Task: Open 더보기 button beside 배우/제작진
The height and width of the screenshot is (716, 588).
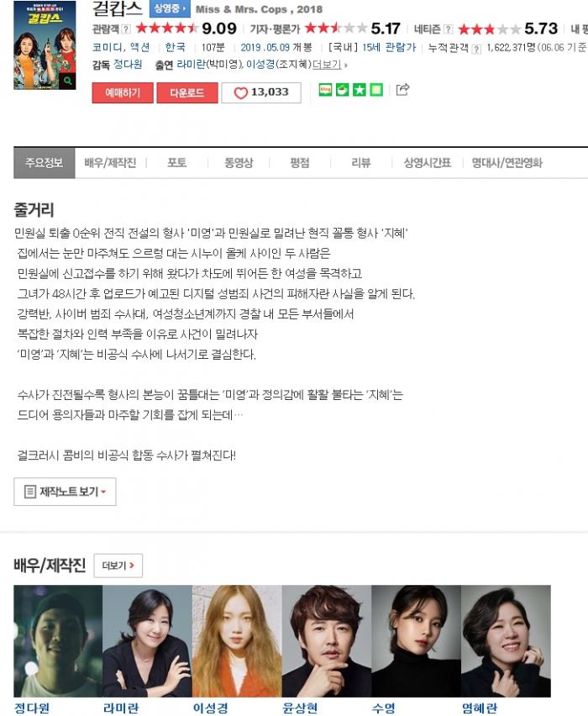Action: (118, 566)
